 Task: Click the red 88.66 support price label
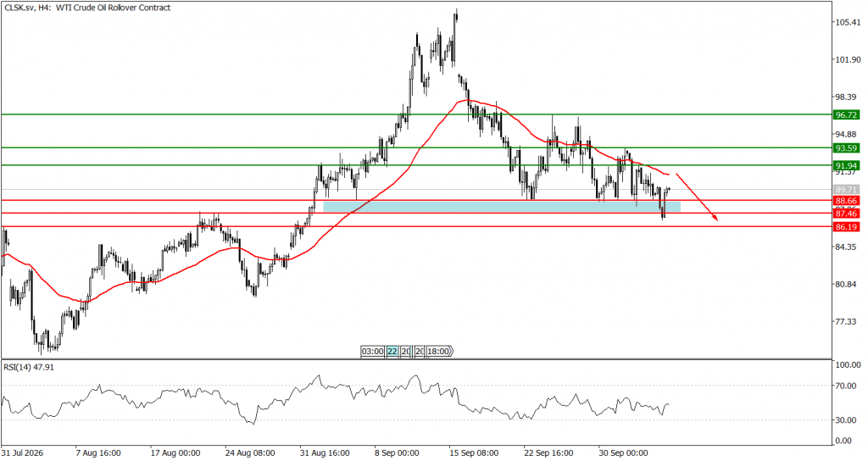[x=847, y=201]
